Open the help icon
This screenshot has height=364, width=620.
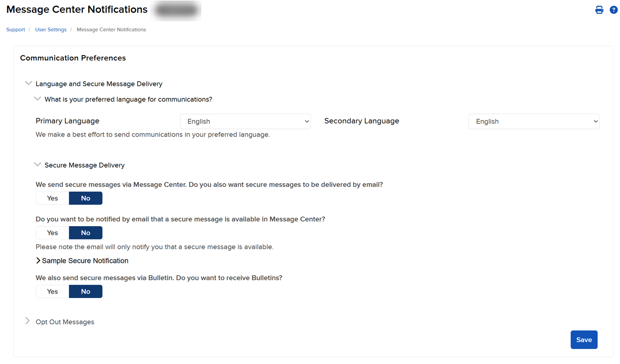614,9
